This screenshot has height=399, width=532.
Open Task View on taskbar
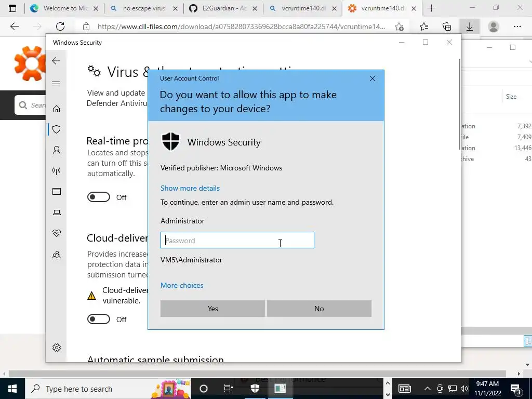click(x=229, y=389)
